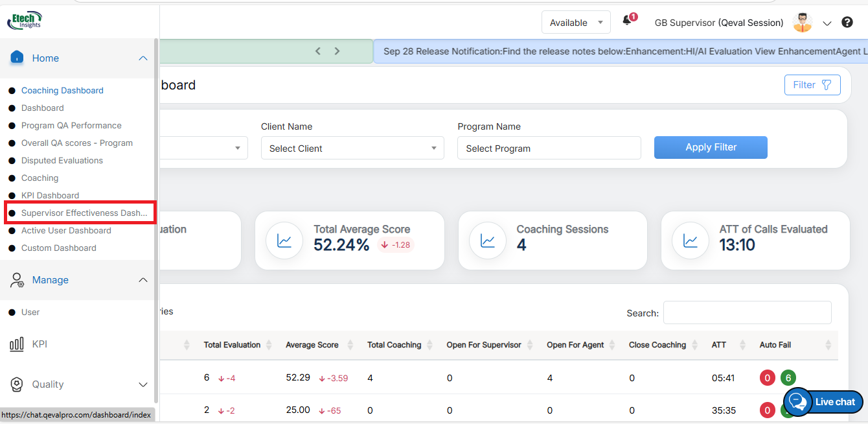Click the ATT of Calls Evaluated icon

(691, 241)
